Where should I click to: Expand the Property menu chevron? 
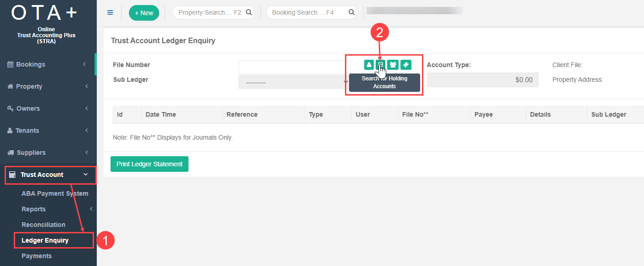[86, 86]
